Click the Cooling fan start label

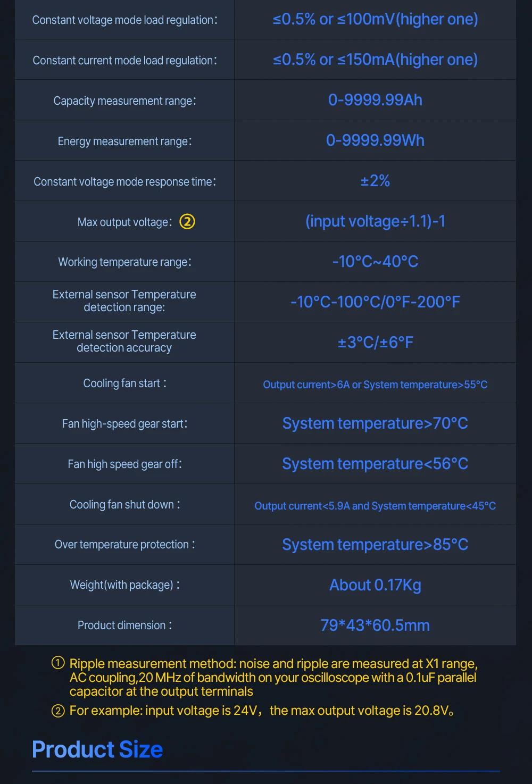pyautogui.click(x=124, y=383)
